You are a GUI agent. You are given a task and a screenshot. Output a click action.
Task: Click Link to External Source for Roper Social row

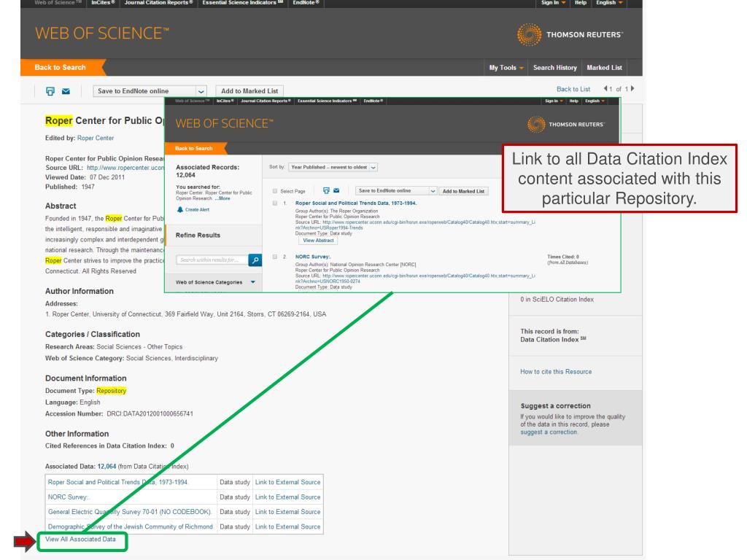[287, 482]
